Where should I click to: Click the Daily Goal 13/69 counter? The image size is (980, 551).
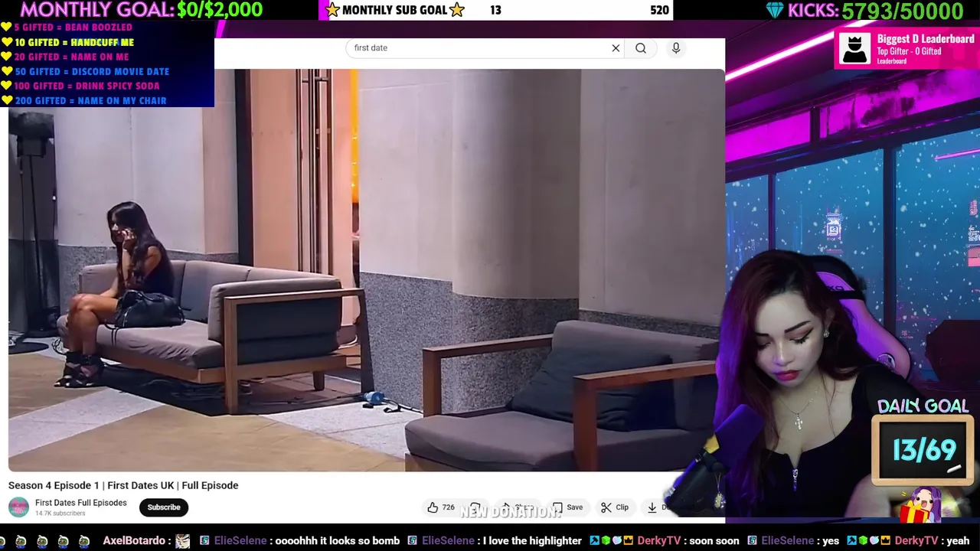tap(924, 451)
